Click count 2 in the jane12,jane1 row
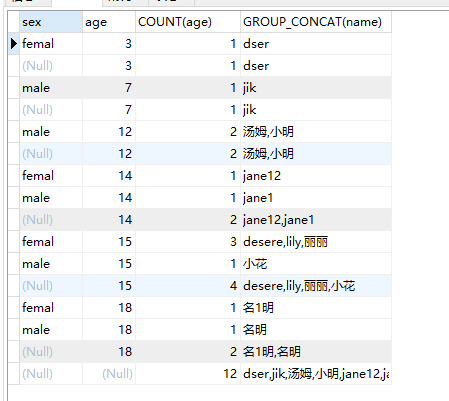Screen dimensions: 449x401 (188, 220)
